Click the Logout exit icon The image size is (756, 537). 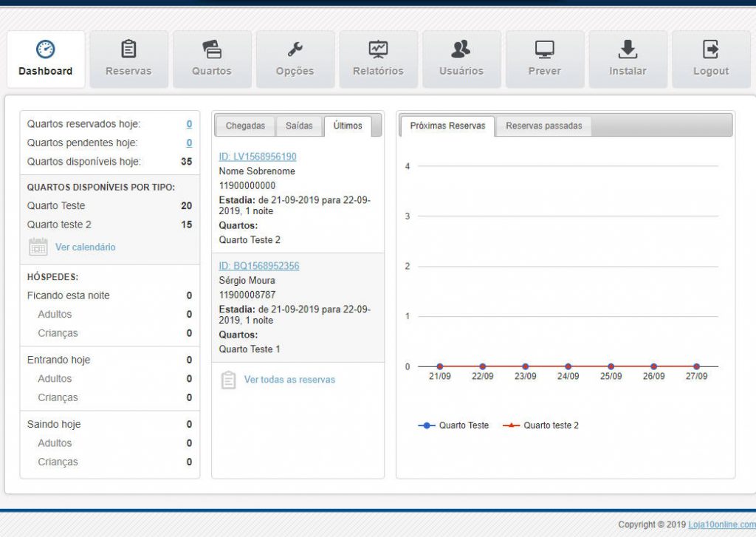[x=710, y=49]
